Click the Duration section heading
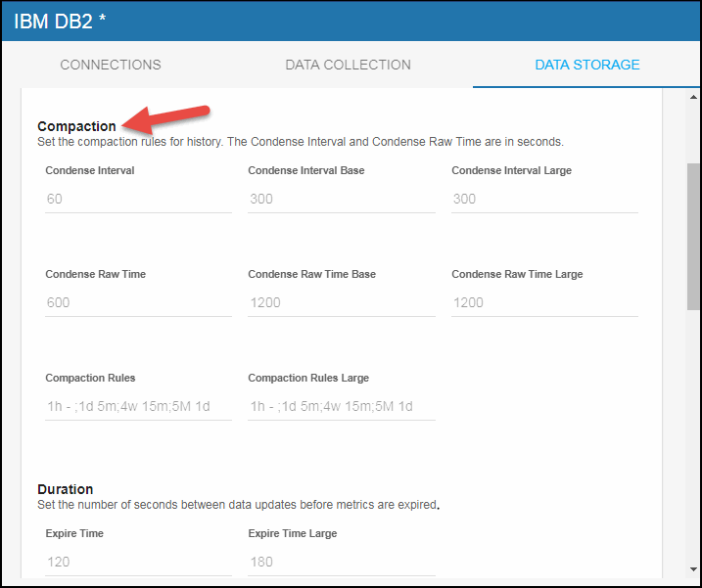Image resolution: width=702 pixels, height=588 pixels. coord(66,489)
